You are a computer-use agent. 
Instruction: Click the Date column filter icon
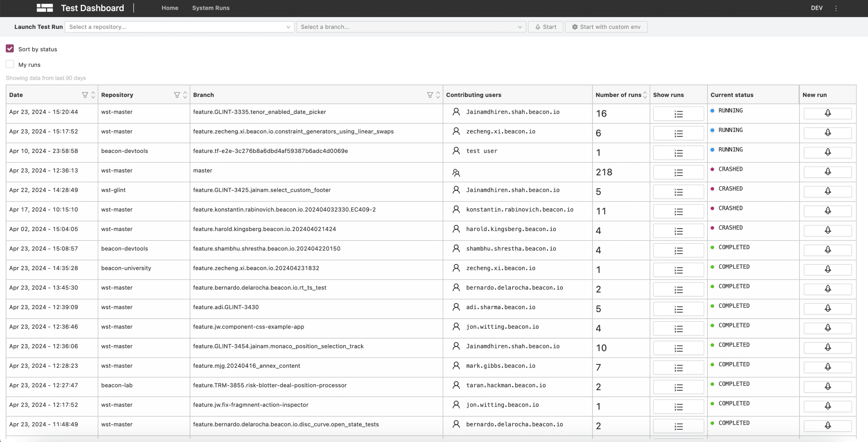click(85, 95)
